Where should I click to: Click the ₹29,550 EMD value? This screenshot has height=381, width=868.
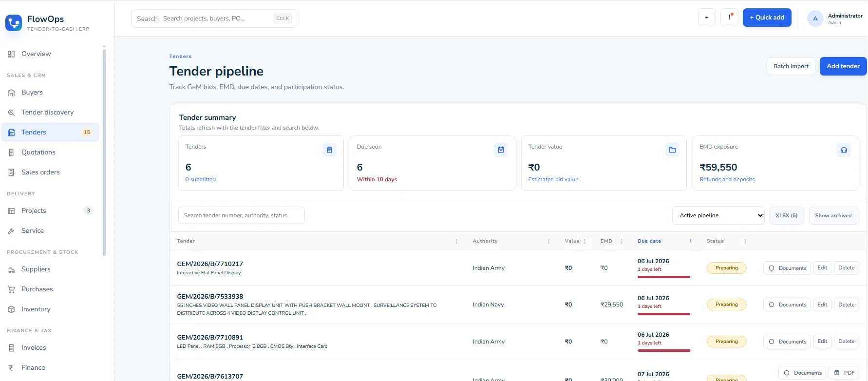click(612, 305)
